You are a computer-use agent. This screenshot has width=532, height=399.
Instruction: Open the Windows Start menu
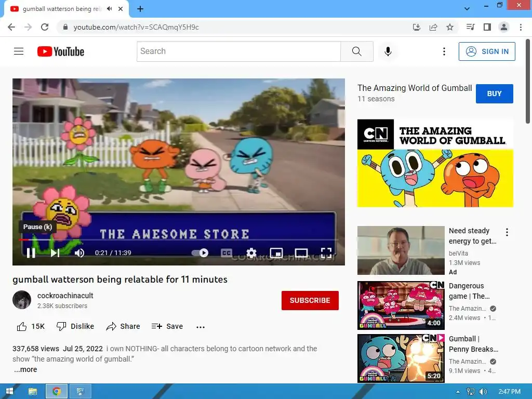[9, 391]
